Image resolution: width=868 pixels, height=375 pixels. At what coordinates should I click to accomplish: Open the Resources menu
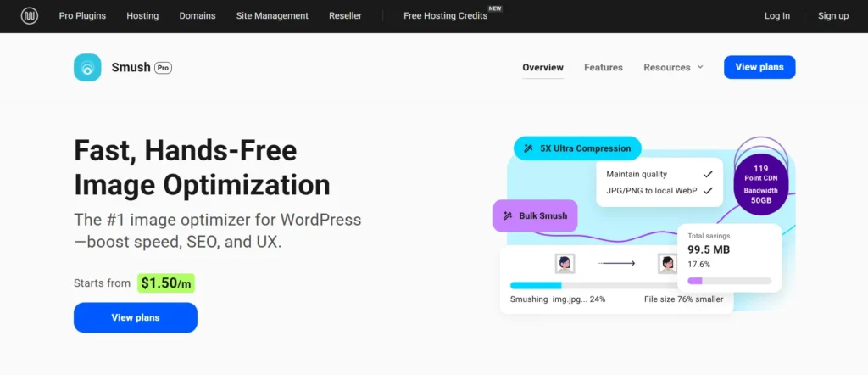point(667,68)
